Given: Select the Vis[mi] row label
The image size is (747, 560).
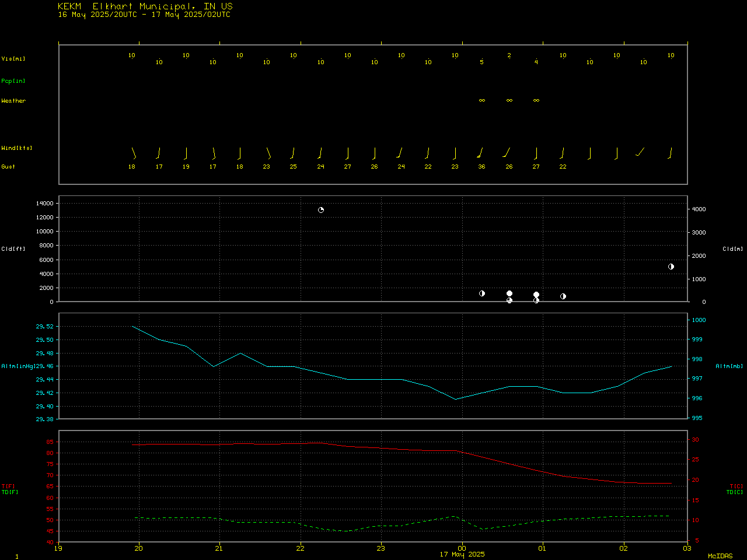Looking at the screenshot, I should pyautogui.click(x=13, y=59).
